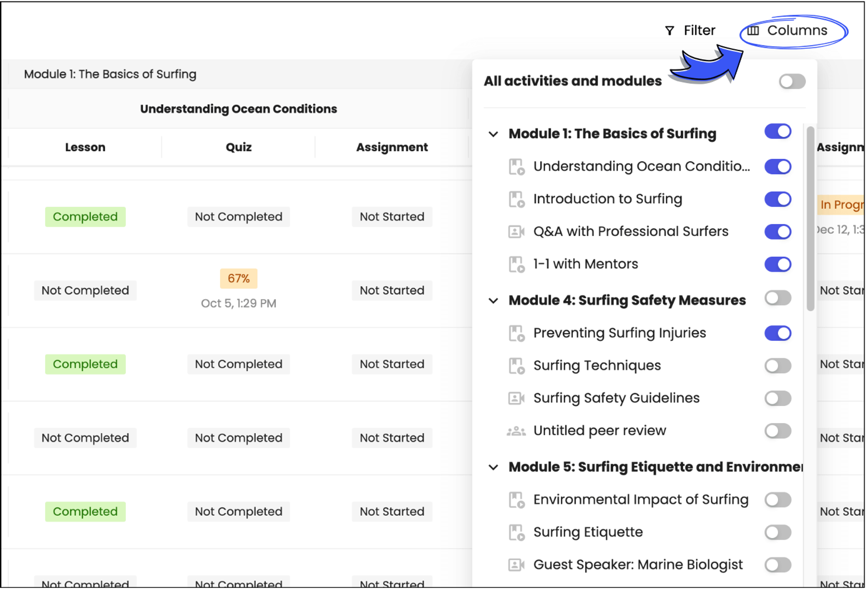Click the Lesson column header
Screen dimensions: 868x590
click(85, 148)
